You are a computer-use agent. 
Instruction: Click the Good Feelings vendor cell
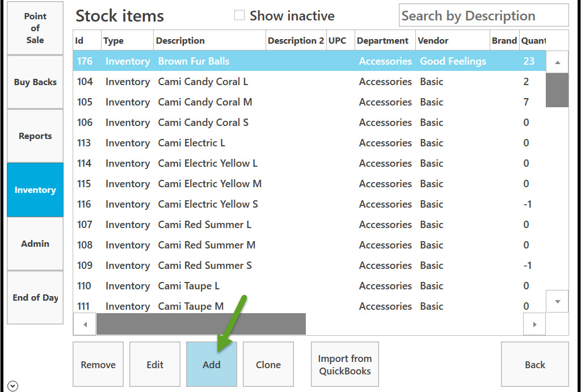point(453,61)
